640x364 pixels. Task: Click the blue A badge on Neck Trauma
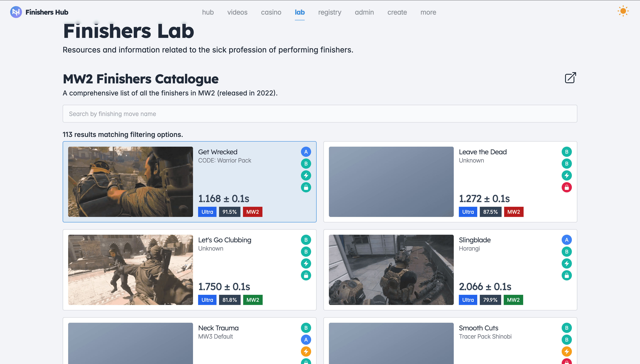click(x=306, y=340)
